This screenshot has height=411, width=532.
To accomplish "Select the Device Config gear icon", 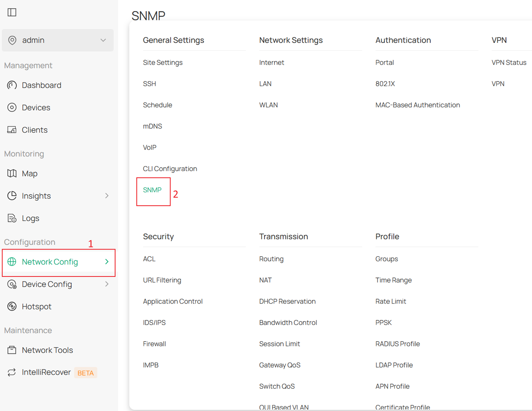I will [x=12, y=284].
